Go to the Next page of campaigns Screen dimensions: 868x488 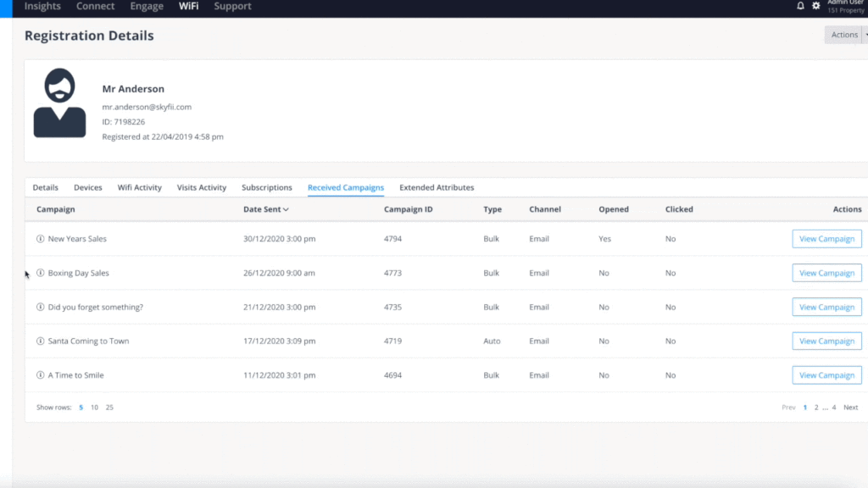pyautogui.click(x=850, y=407)
